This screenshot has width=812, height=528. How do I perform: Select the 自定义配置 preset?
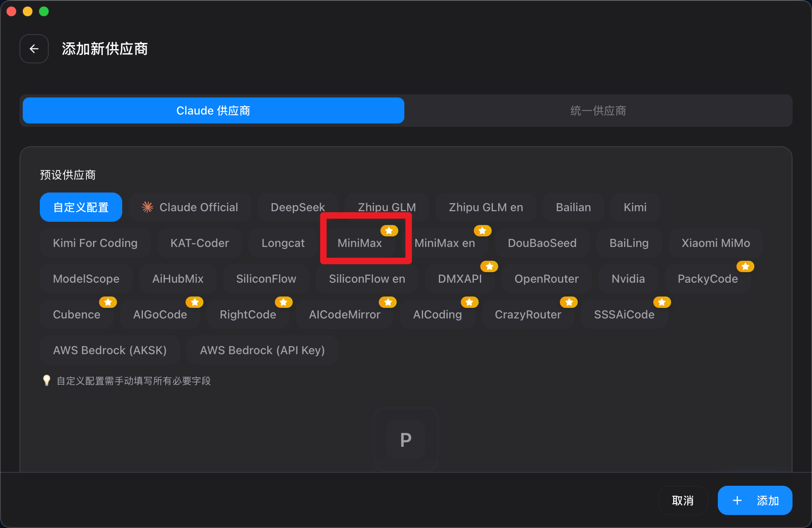tap(81, 207)
